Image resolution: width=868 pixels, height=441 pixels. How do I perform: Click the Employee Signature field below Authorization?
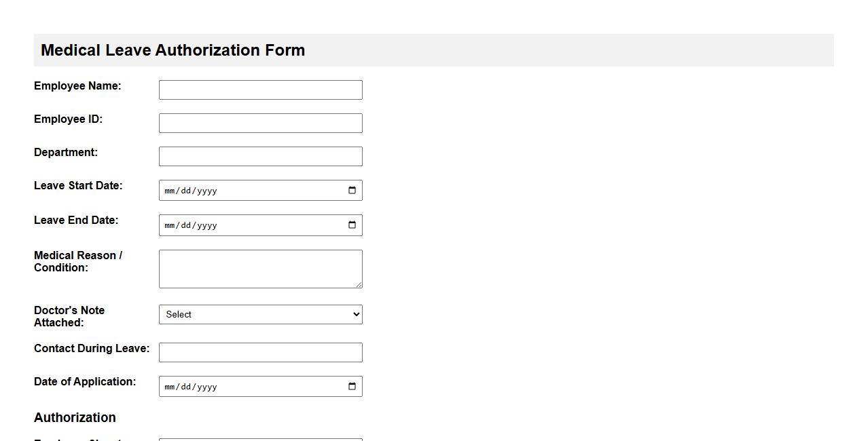pyautogui.click(x=260, y=440)
